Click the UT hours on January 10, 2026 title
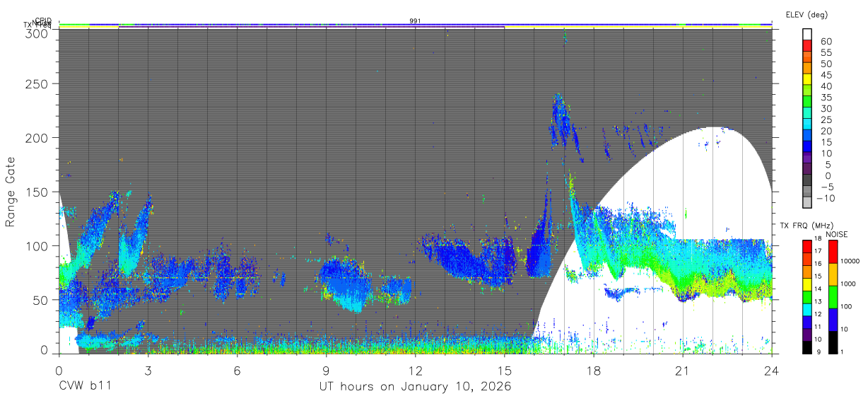Image resolution: width=868 pixels, height=401 pixels. pyautogui.click(x=415, y=387)
